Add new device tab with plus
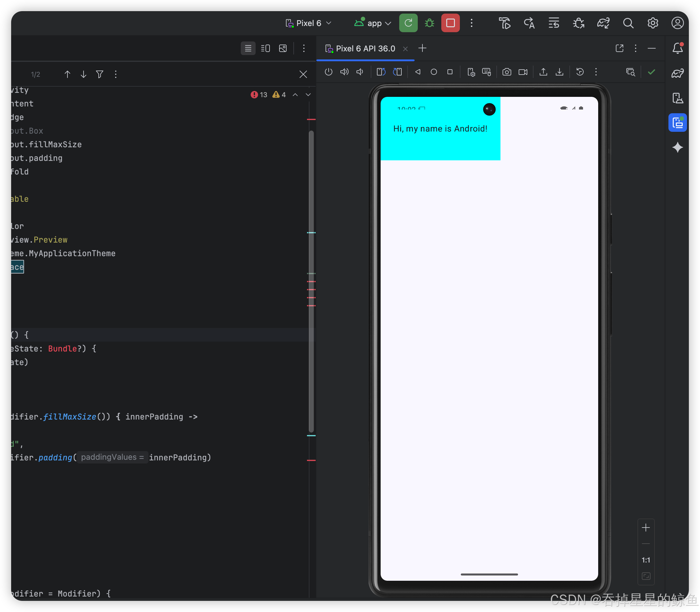Image resolution: width=700 pixels, height=612 pixels. click(x=422, y=49)
